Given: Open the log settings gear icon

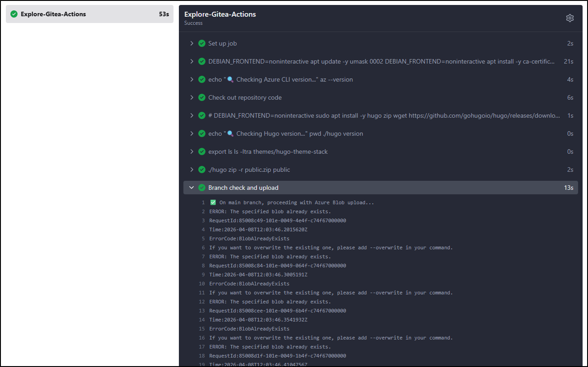Looking at the screenshot, I should [x=570, y=18].
